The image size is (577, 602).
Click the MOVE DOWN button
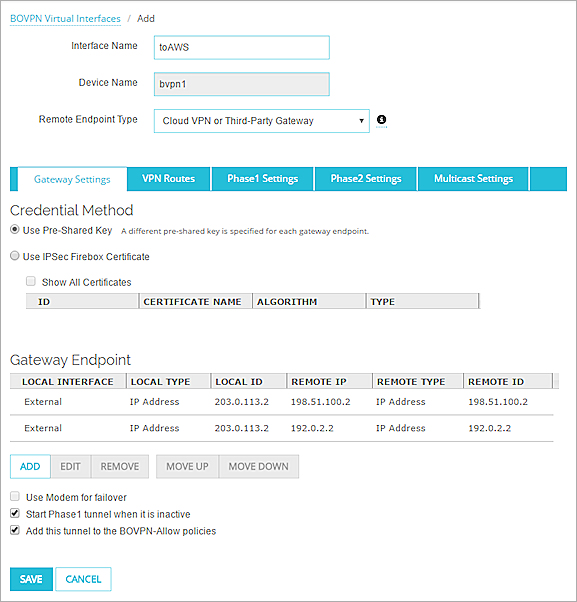[x=259, y=466]
